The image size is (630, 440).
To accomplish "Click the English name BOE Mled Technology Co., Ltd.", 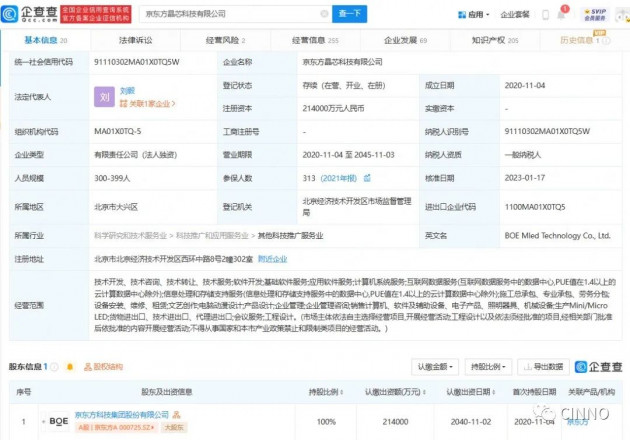I will (557, 235).
